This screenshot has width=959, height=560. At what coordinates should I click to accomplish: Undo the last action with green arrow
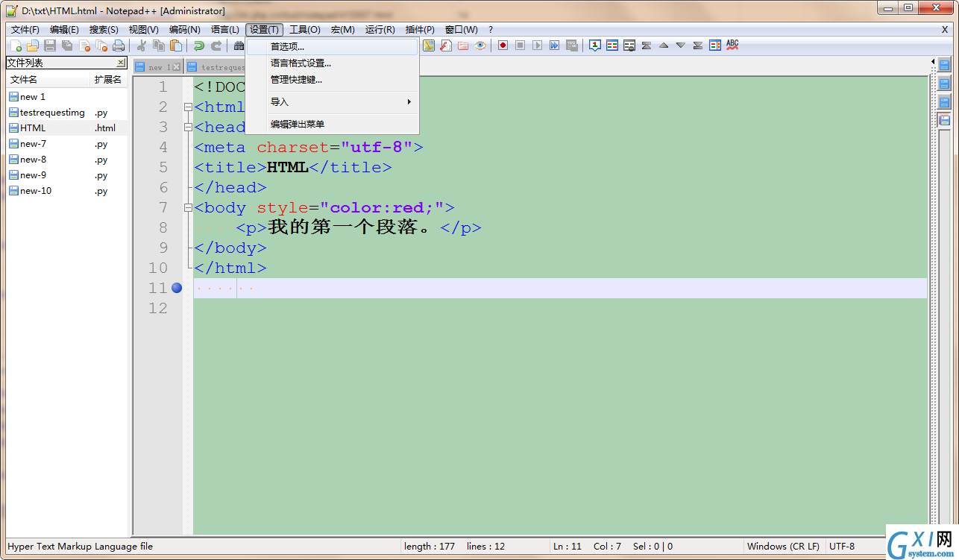pyautogui.click(x=199, y=45)
